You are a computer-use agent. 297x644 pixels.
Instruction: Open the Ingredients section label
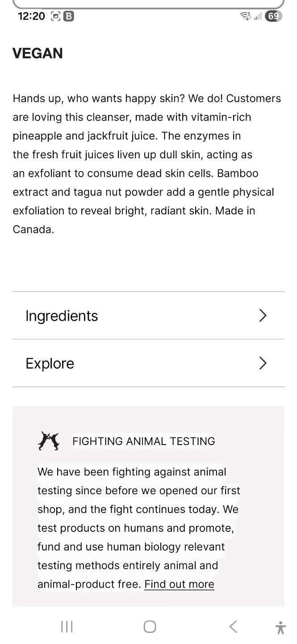point(62,316)
